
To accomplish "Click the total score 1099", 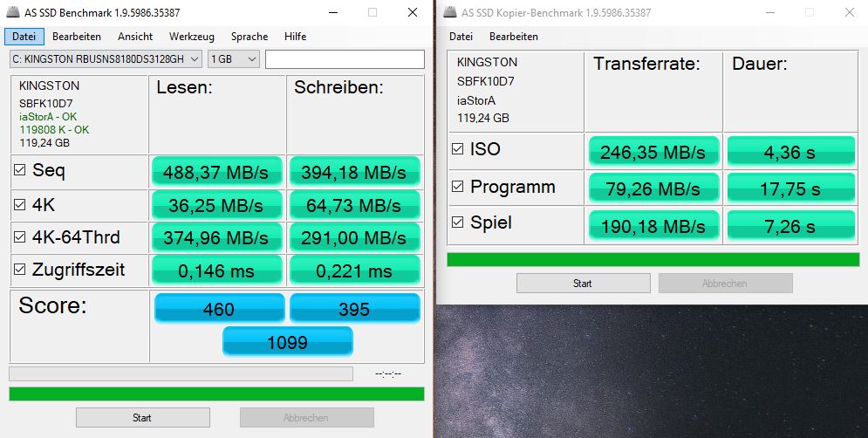I will tap(287, 341).
